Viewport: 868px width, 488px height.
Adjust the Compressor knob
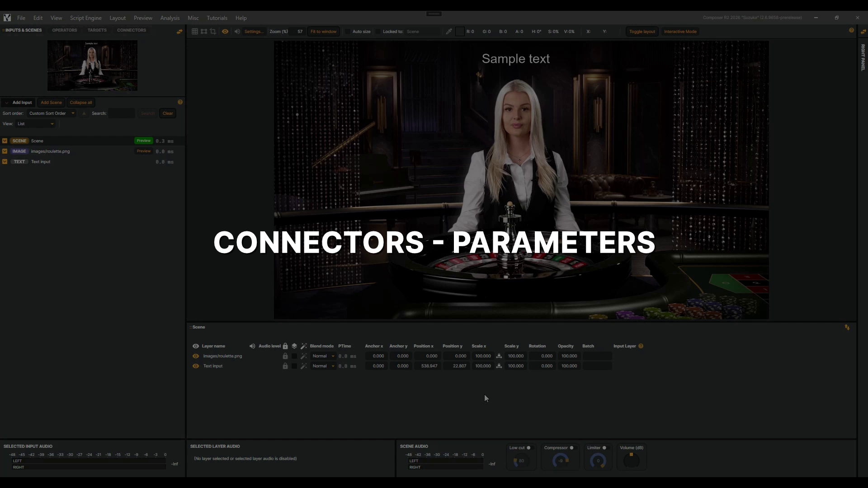click(x=561, y=460)
